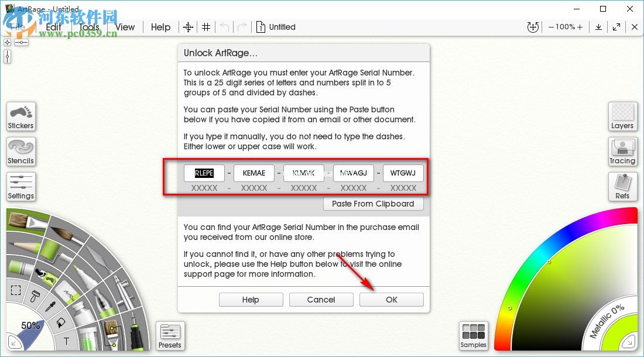Open the View menu
Screen dimensions: 644x357
[x=125, y=27]
